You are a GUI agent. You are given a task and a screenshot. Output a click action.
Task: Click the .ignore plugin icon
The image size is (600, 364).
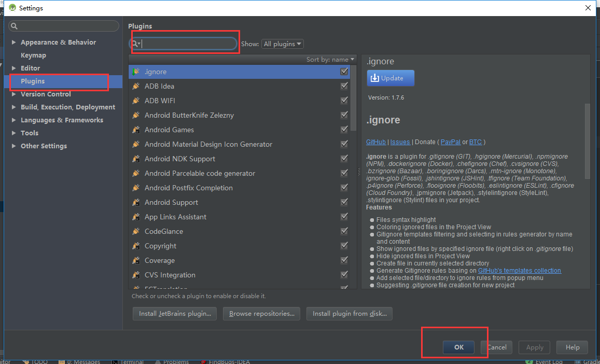click(x=135, y=72)
